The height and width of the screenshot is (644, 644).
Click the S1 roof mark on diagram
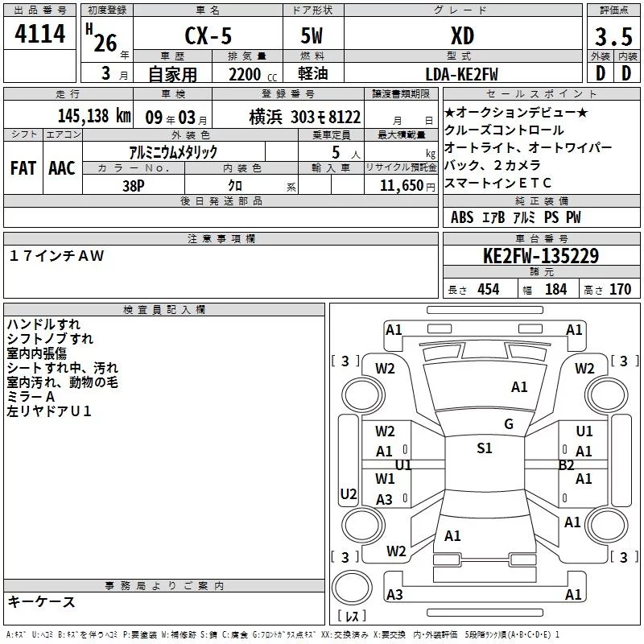pos(485,448)
